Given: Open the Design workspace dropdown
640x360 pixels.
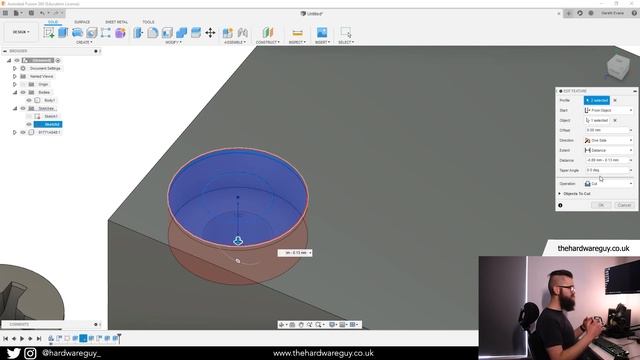Looking at the screenshot, I should pyautogui.click(x=21, y=32).
